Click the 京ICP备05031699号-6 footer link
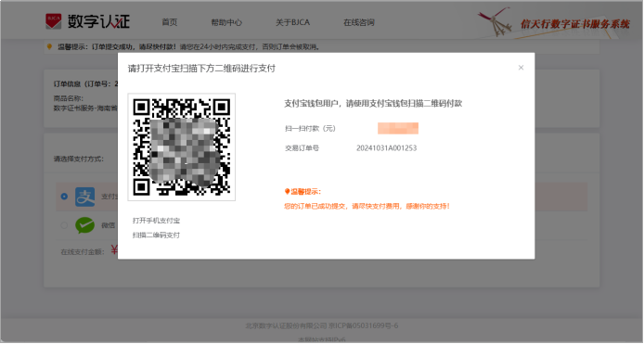Screen dimensions: 644x344 pyautogui.click(x=363, y=326)
